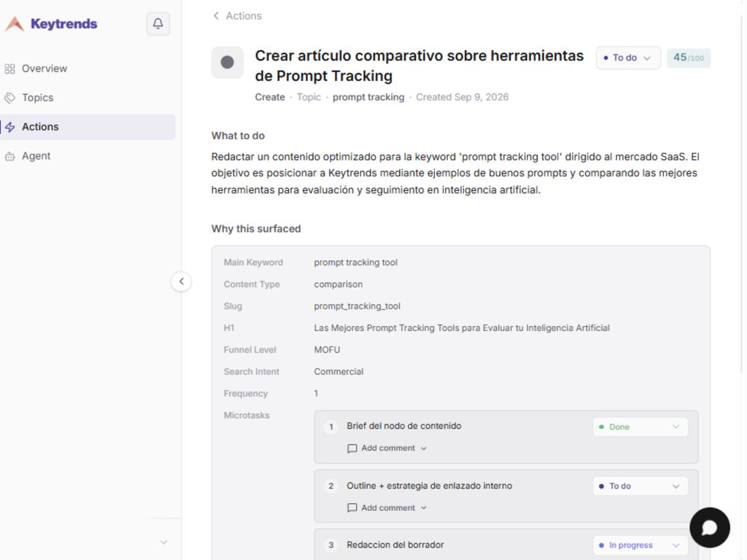Expand the bottom sidebar chevron
Viewport: 747px width, 560px height.
point(163,542)
